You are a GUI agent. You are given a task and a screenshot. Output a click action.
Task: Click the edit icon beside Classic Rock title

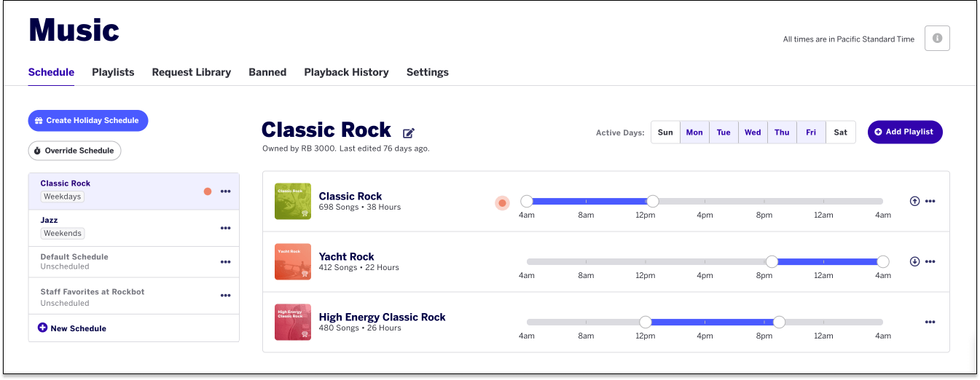[409, 132]
